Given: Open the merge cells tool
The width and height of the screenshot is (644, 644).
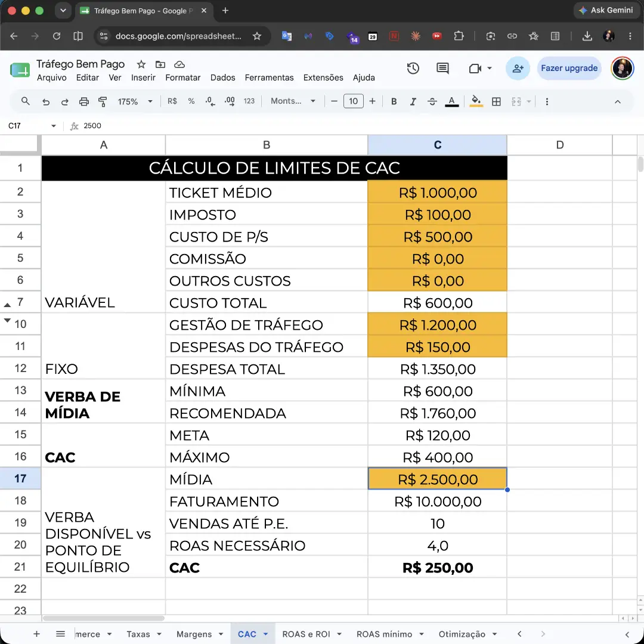Looking at the screenshot, I should click(516, 101).
